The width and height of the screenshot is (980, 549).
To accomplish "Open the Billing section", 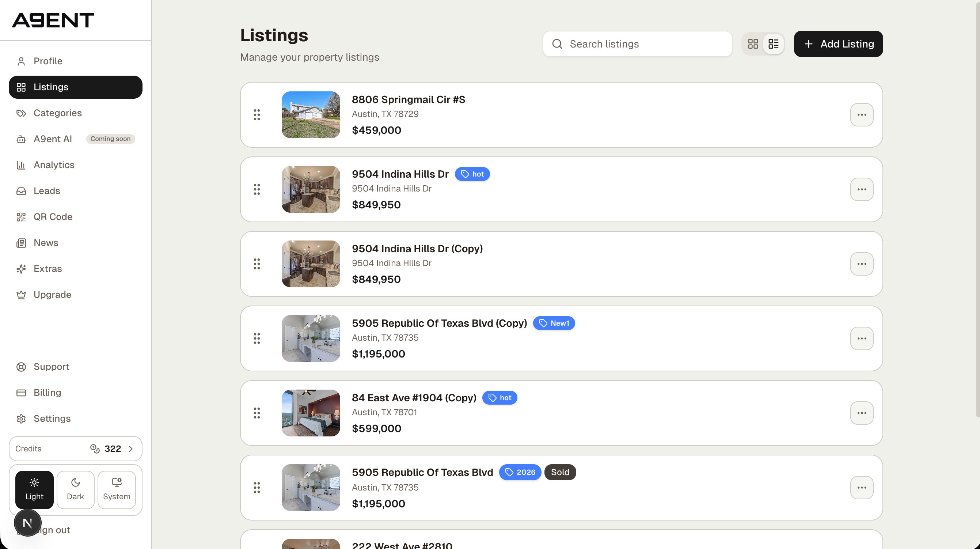I will coord(47,392).
